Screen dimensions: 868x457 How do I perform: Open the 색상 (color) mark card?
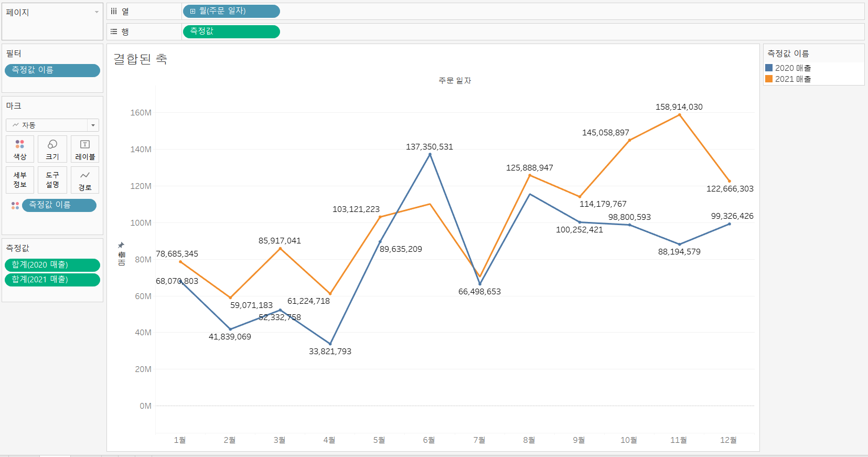tap(20, 149)
